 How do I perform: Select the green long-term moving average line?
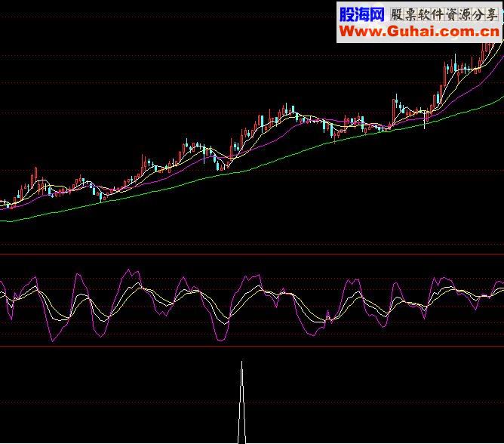[250, 169]
